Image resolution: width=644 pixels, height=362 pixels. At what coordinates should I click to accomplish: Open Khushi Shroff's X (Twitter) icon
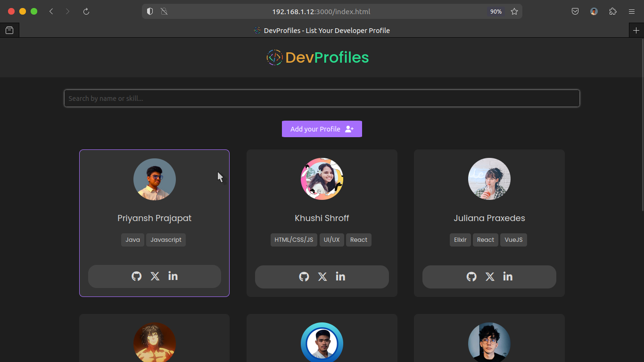[x=322, y=277]
